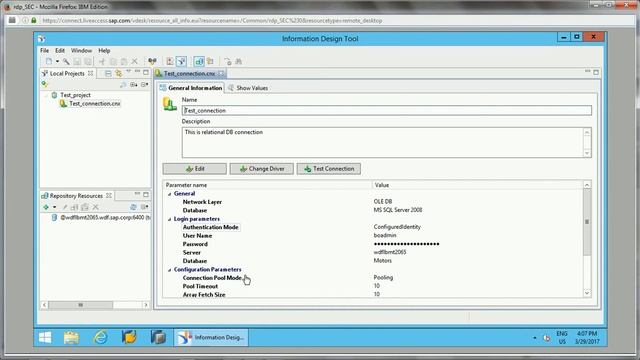Screen dimensions: 640x360
Task: Select the Repository Resources panel tab
Action: click(x=76, y=196)
